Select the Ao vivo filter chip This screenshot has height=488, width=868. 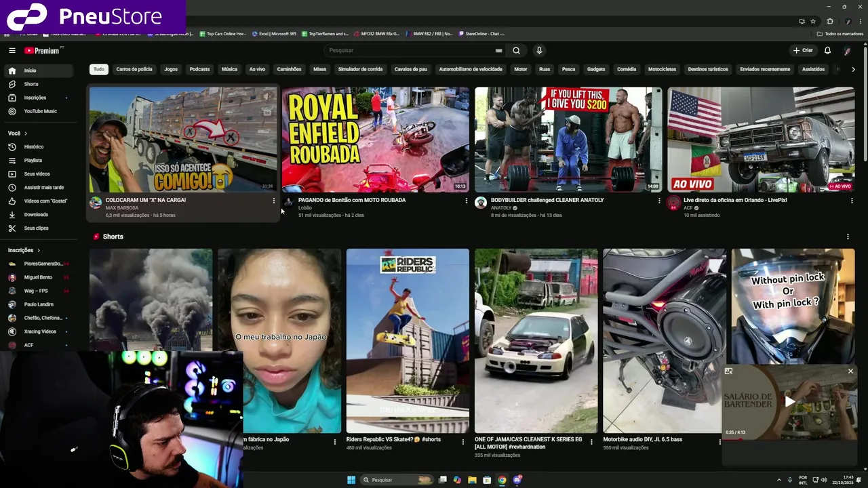tap(257, 69)
